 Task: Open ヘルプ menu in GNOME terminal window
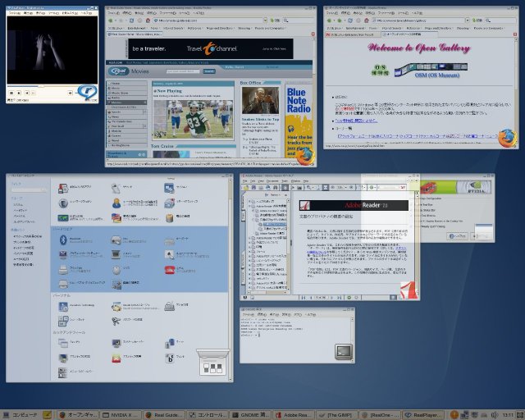coord(311,315)
